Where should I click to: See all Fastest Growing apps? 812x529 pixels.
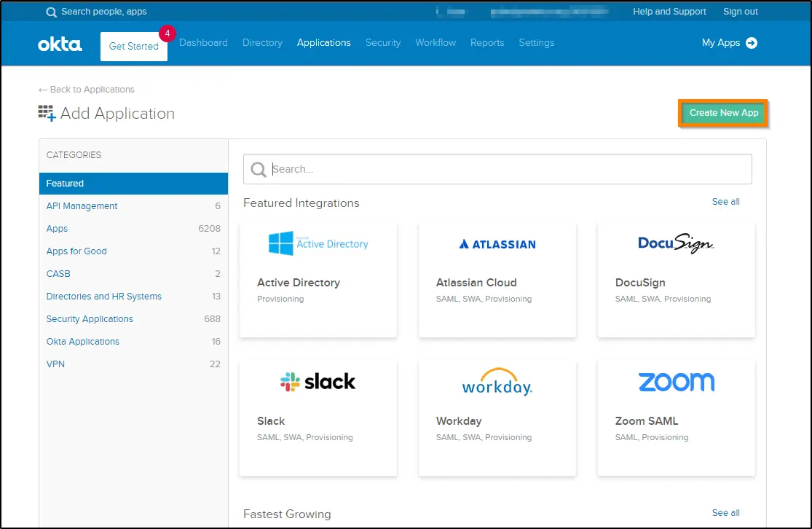725,512
